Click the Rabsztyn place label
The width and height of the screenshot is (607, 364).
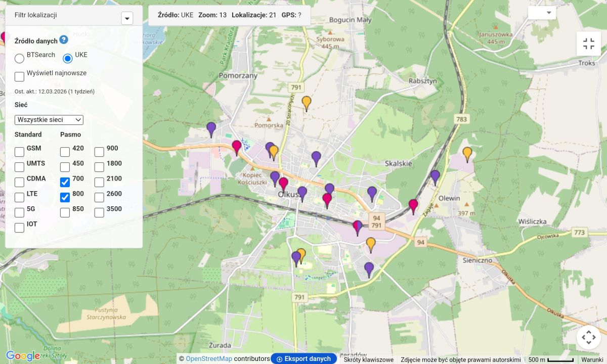point(422,80)
